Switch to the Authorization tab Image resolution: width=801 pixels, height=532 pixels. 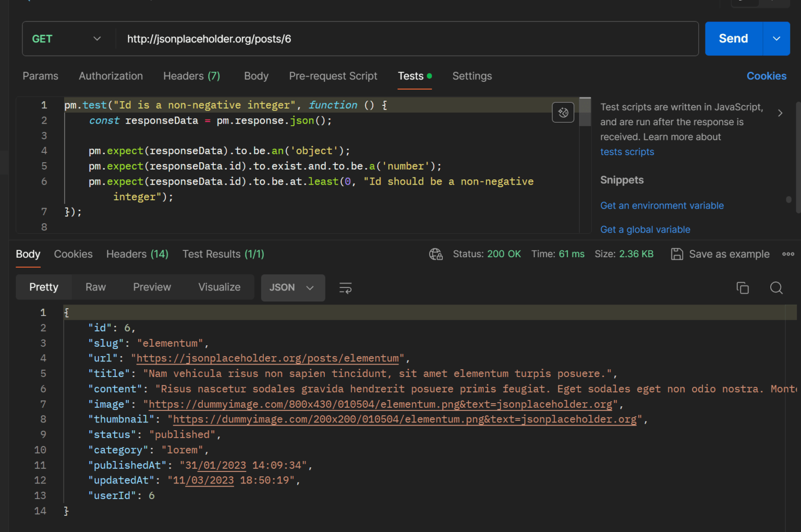[111, 76]
